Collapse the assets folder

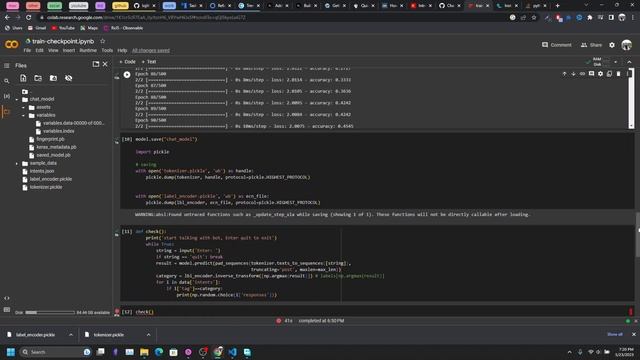[x=23, y=107]
